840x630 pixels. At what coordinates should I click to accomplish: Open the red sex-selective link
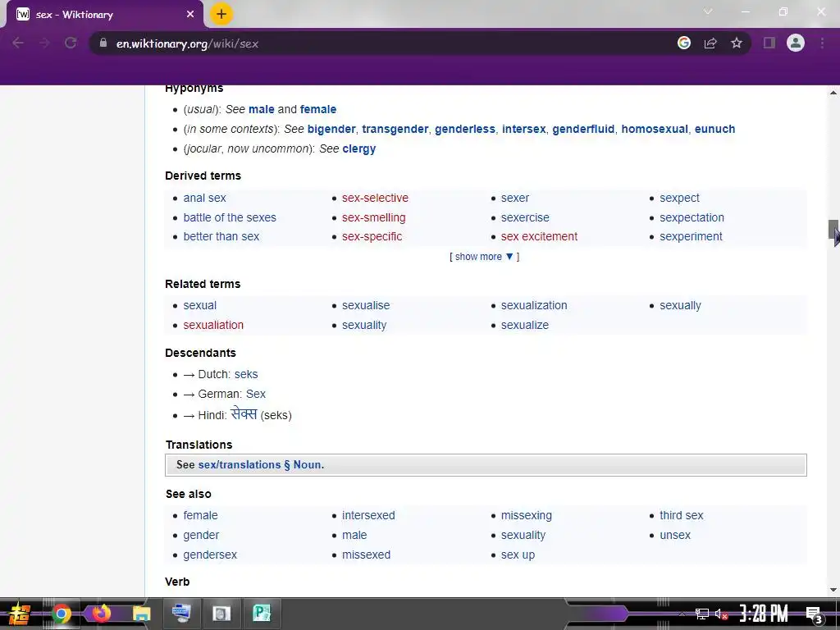click(375, 198)
